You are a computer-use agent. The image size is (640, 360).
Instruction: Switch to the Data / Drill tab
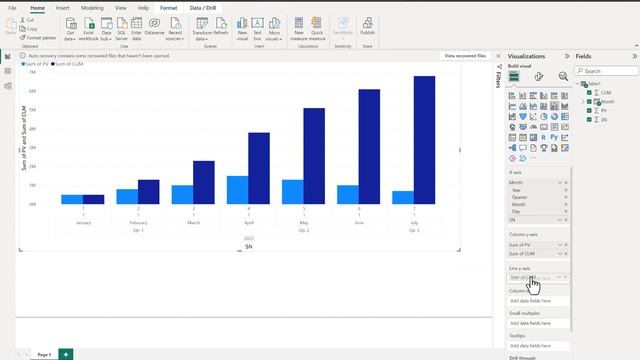pos(203,8)
